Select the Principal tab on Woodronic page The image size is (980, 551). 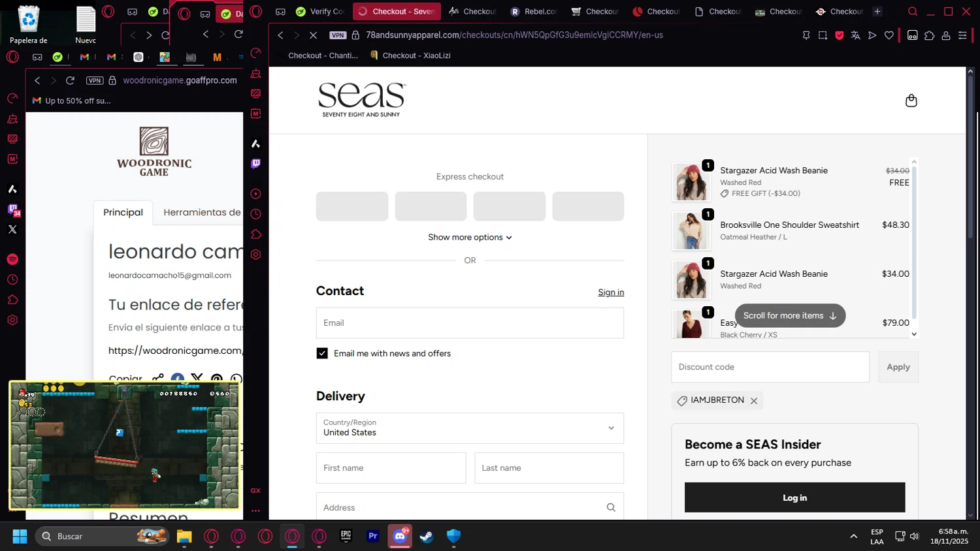pos(123,212)
